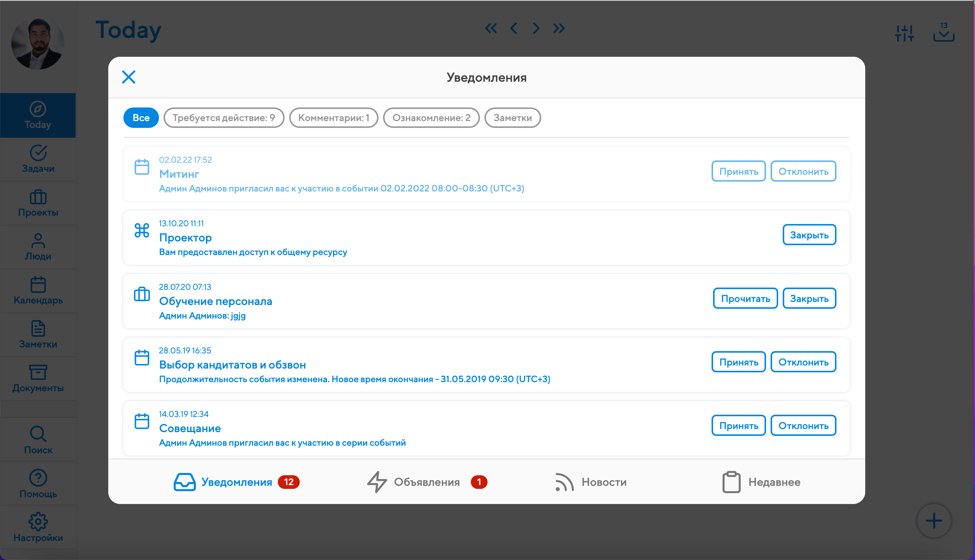Image resolution: width=975 pixels, height=560 pixels.
Task: Click Прочитать for Обучение персонала
Action: [745, 299]
